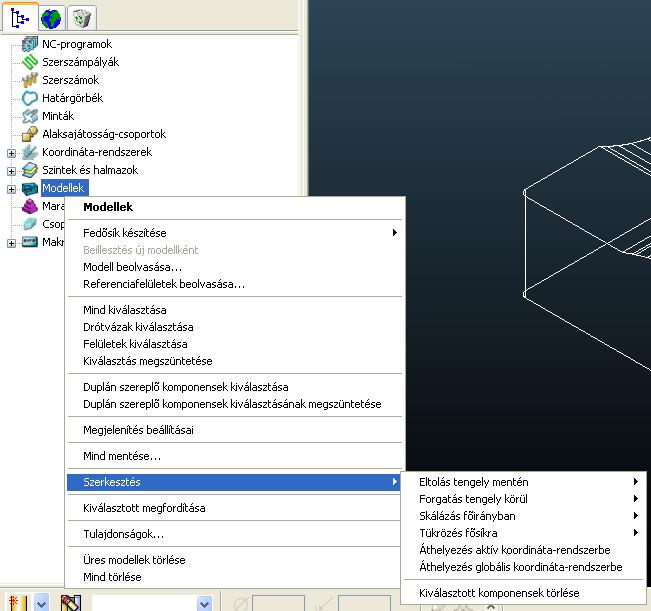This screenshot has height=611, width=651.
Task: Click the purple stock model icon
Action: (29, 206)
